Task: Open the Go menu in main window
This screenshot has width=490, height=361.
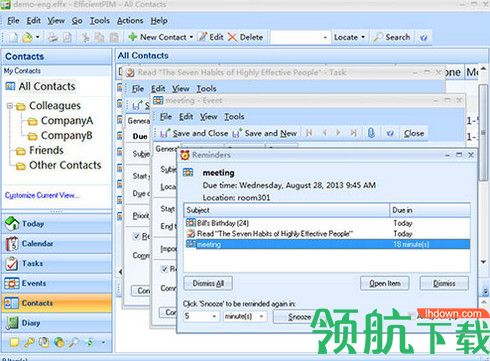Action: point(77,21)
